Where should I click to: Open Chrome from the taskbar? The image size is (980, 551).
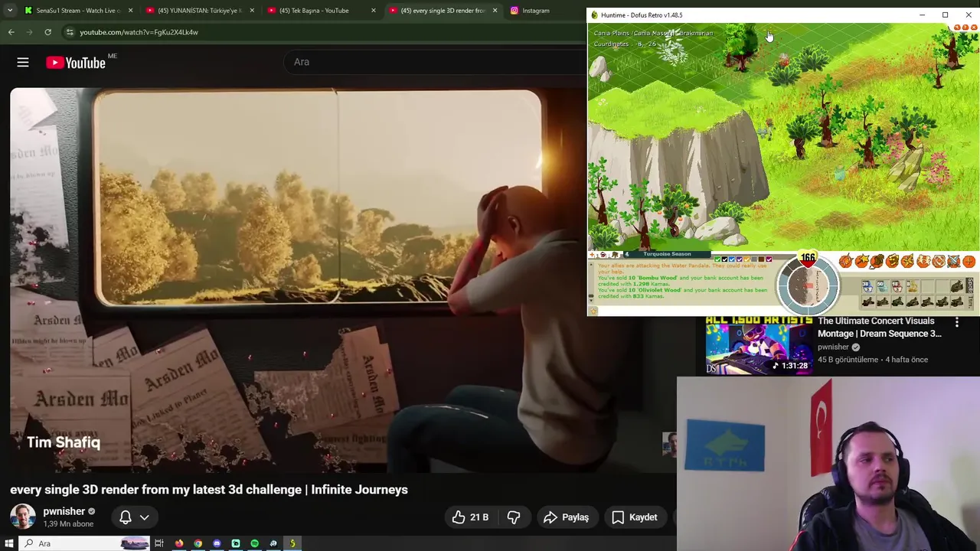(198, 543)
